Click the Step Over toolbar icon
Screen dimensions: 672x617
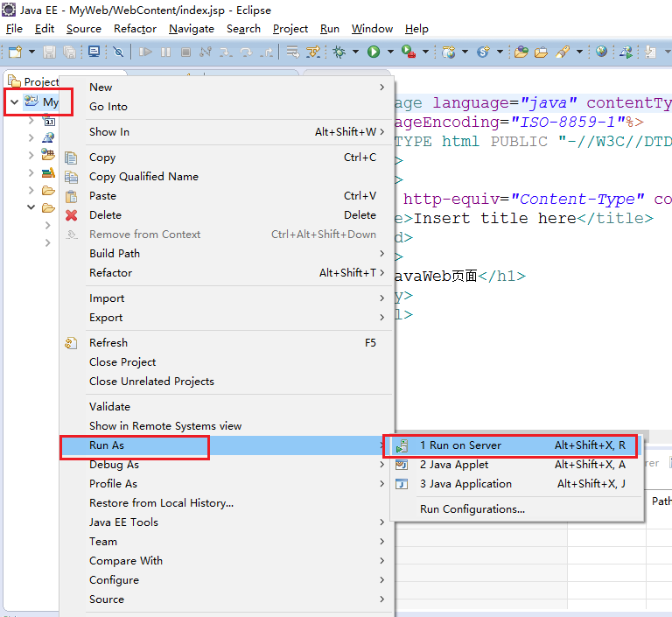click(247, 53)
